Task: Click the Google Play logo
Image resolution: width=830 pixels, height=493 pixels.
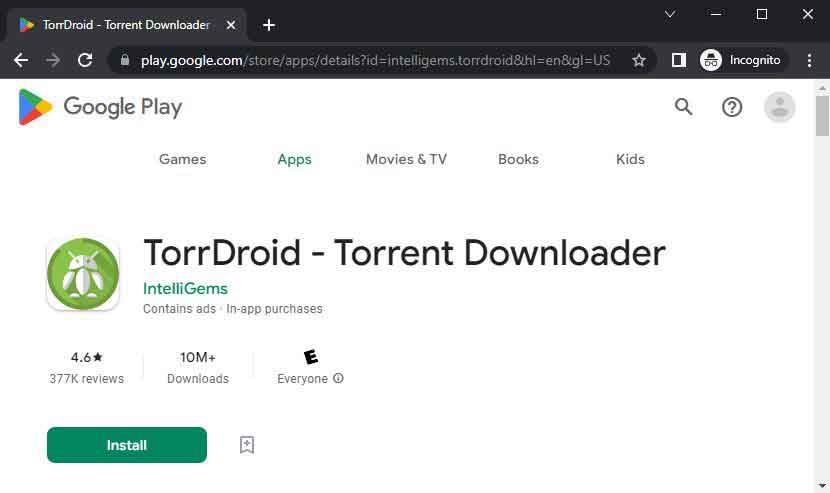Action: pyautogui.click(x=100, y=107)
